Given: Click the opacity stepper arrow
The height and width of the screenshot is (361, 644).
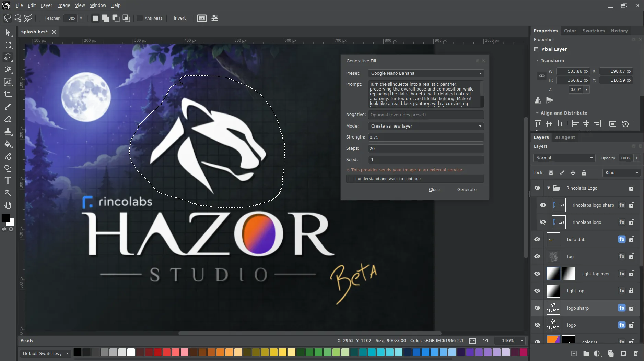Looking at the screenshot, I should pyautogui.click(x=637, y=158).
